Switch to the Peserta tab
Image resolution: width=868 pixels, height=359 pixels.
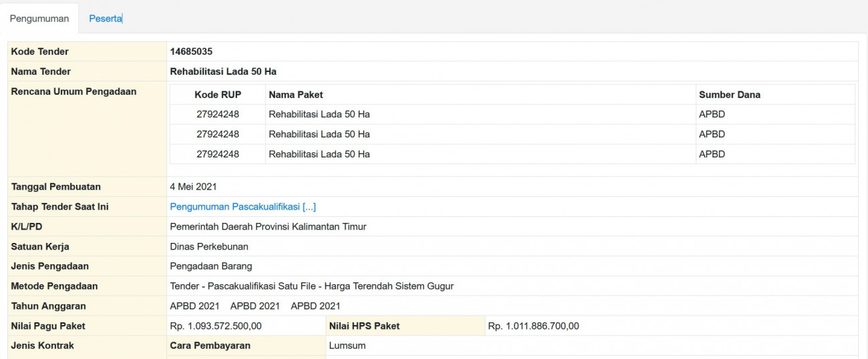pos(105,19)
